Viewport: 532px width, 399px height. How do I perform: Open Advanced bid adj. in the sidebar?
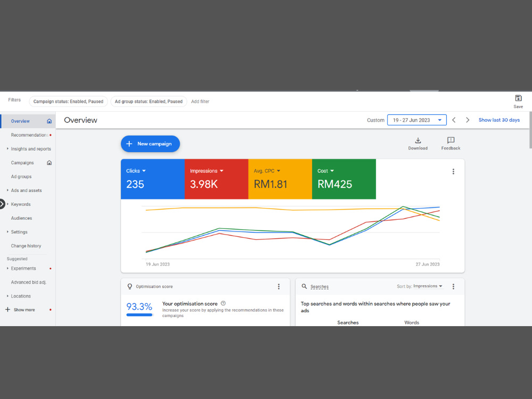click(29, 282)
